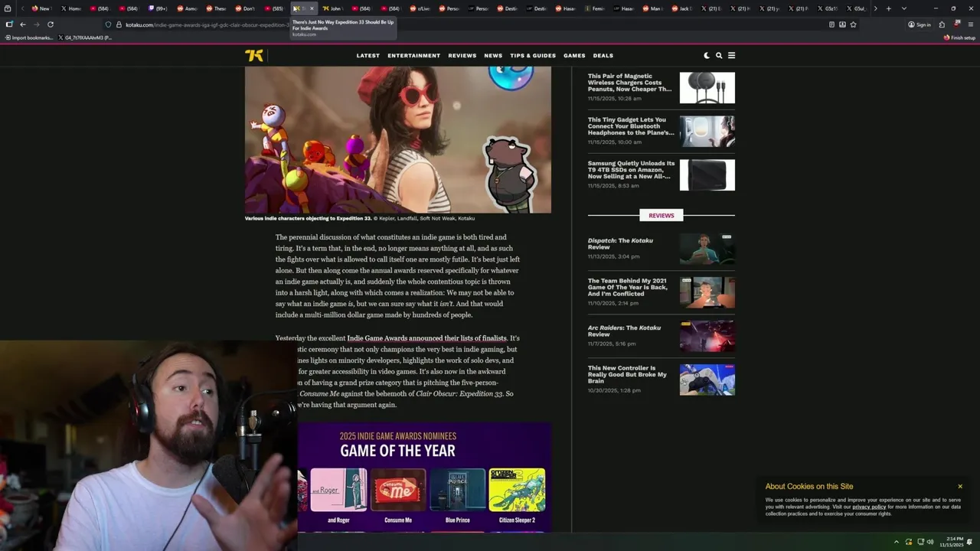
Task: Close the active Kotaku tab
Action: (312, 8)
